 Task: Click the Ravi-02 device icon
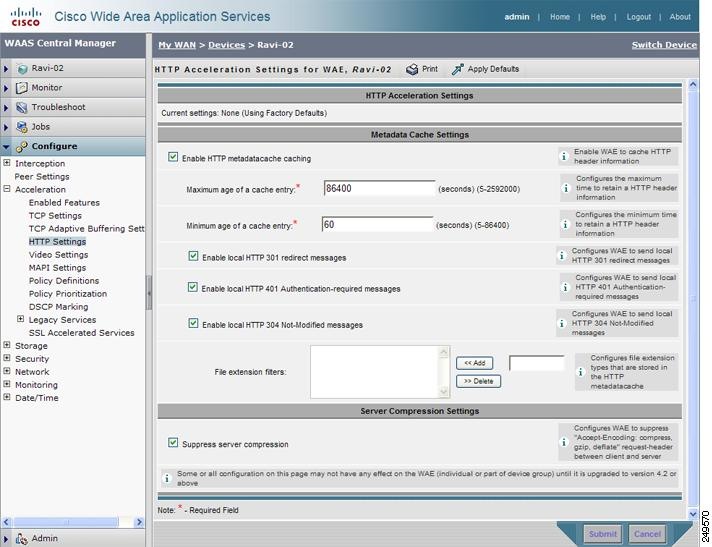point(22,69)
